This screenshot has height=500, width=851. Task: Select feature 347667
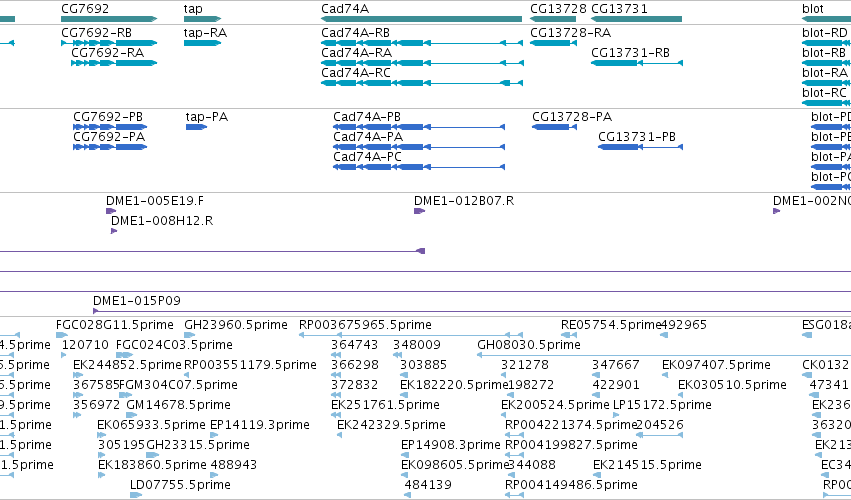(596, 375)
